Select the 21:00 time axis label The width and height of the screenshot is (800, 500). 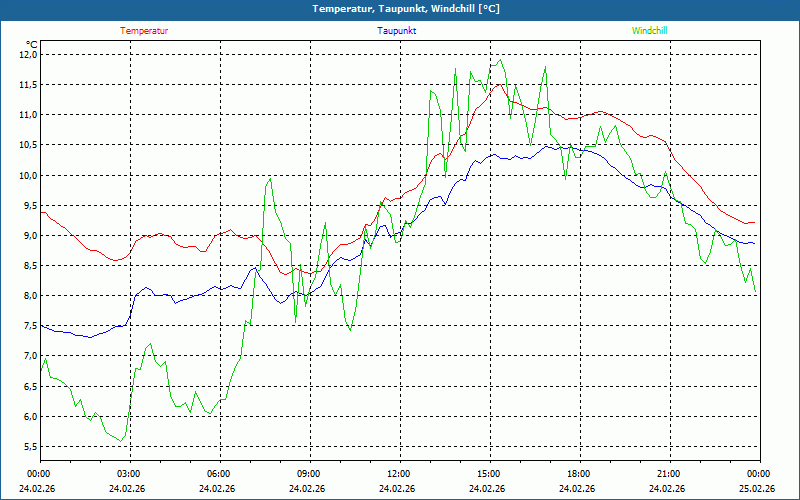(x=669, y=474)
